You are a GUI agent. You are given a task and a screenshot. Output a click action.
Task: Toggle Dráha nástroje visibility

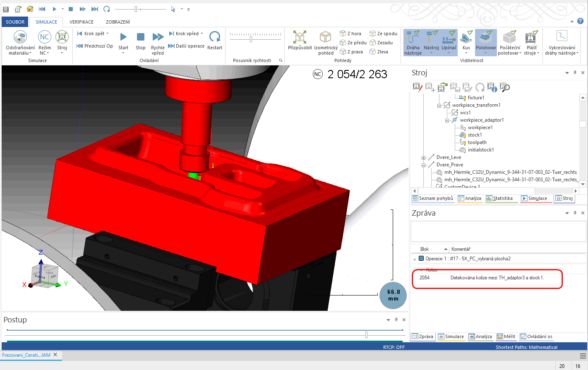coord(413,37)
